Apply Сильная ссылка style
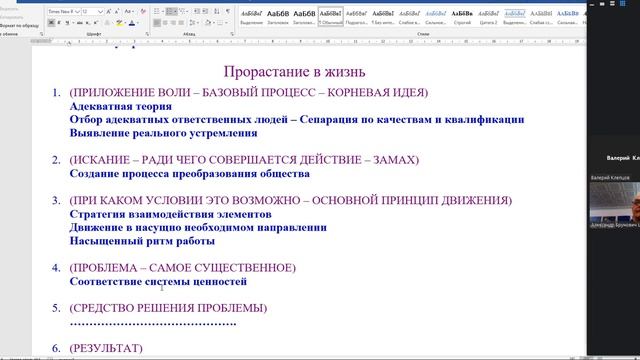This screenshot has height=360, width=640. 567,17
